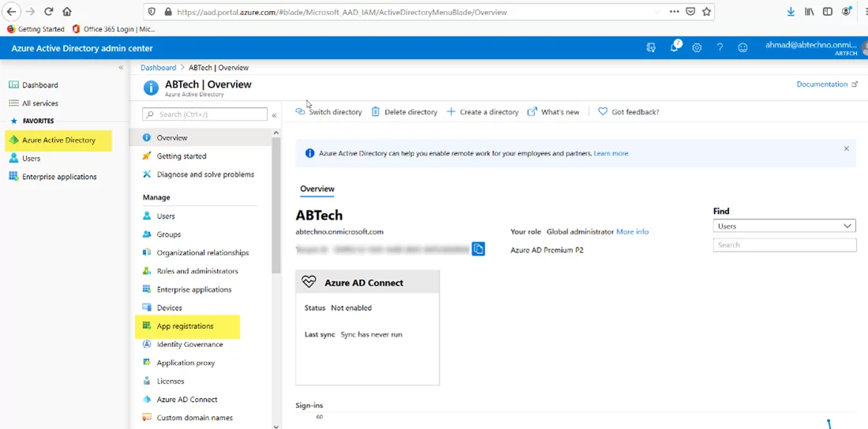Select the Overview tab
The image size is (868, 429).
pos(317,189)
